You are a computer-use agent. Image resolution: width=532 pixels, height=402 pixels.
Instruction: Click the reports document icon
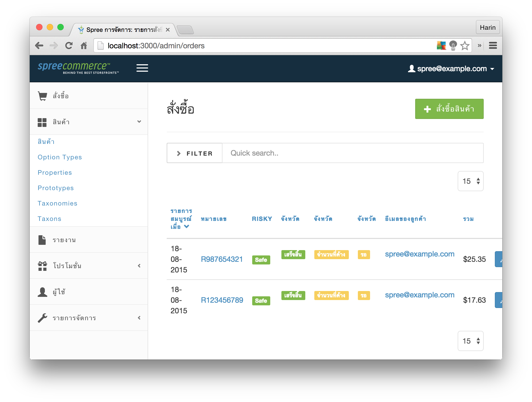(x=42, y=240)
